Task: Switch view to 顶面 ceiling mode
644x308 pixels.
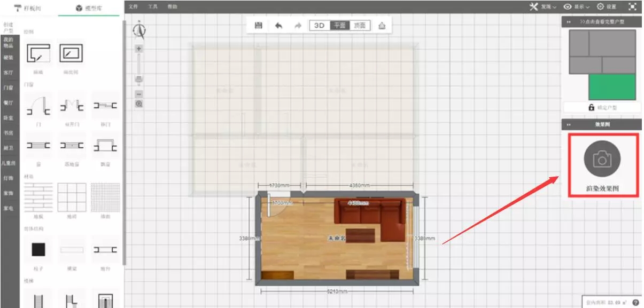Action: coord(360,26)
